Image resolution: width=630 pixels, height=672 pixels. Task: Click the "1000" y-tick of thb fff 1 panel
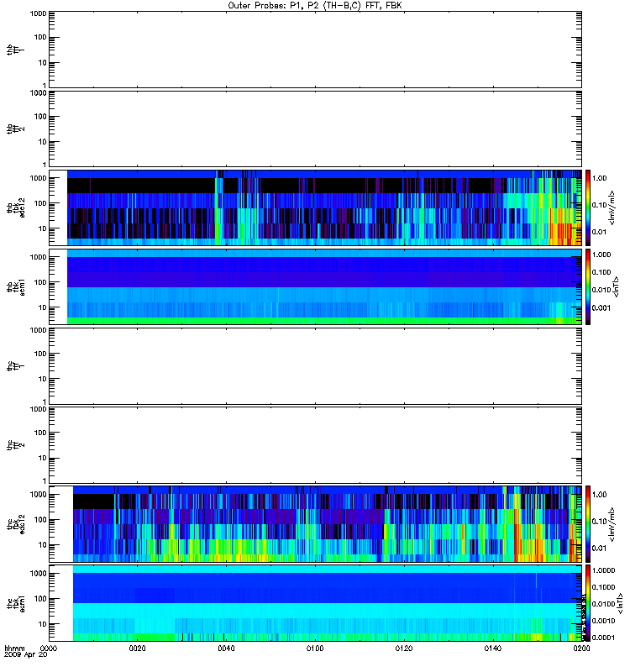[x=38, y=13]
